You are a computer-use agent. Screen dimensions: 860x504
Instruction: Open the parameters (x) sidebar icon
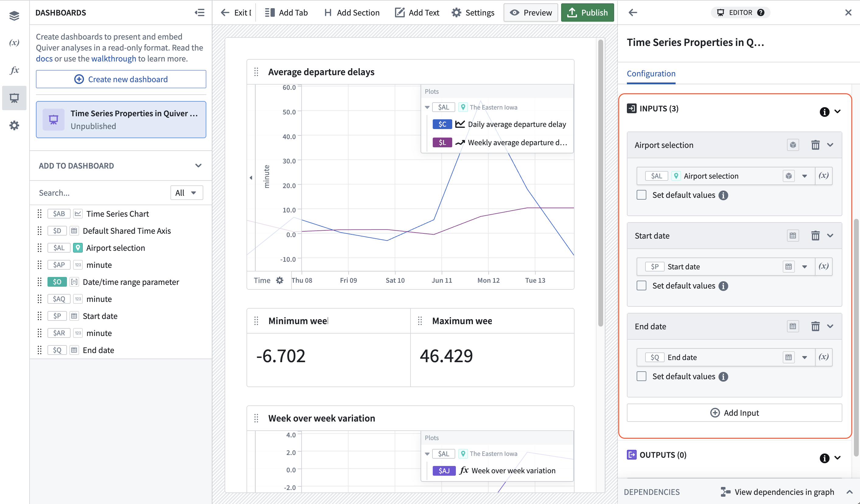pos(14,42)
